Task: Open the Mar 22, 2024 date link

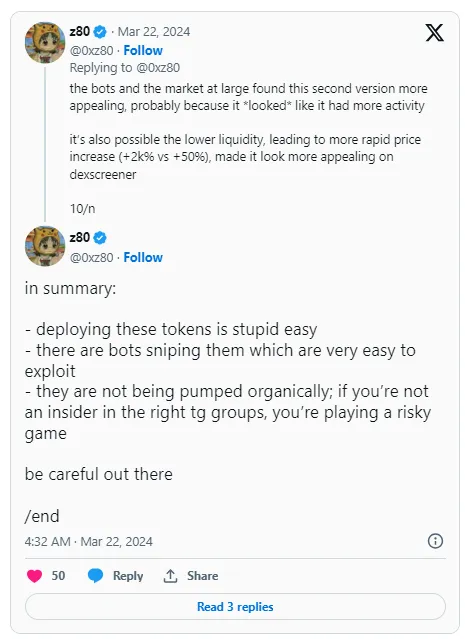Action: click(154, 32)
